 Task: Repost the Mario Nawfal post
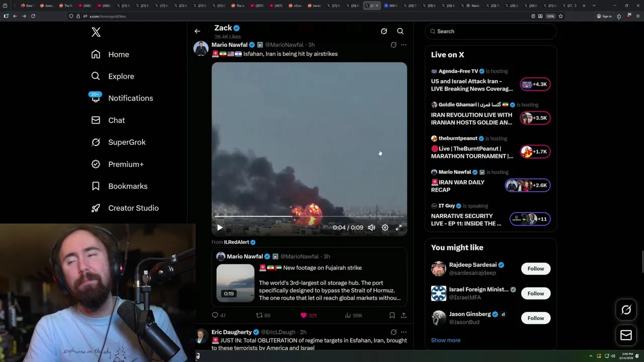point(263,315)
